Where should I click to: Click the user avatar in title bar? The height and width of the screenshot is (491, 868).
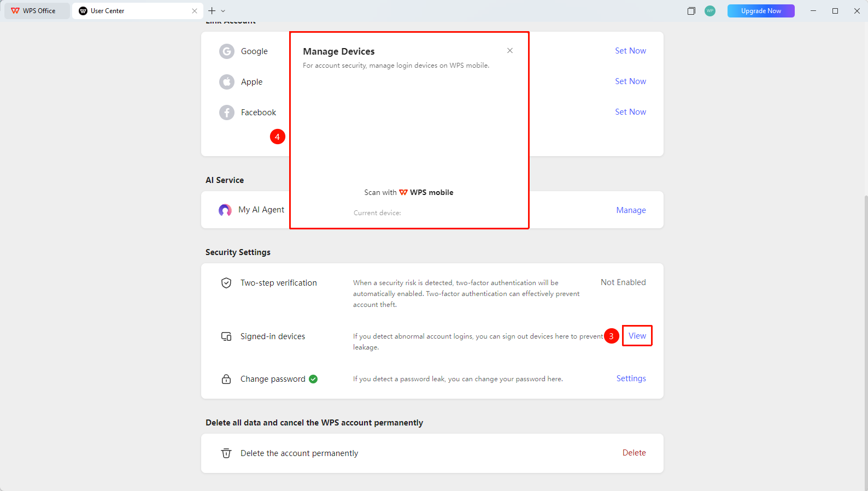[710, 11]
